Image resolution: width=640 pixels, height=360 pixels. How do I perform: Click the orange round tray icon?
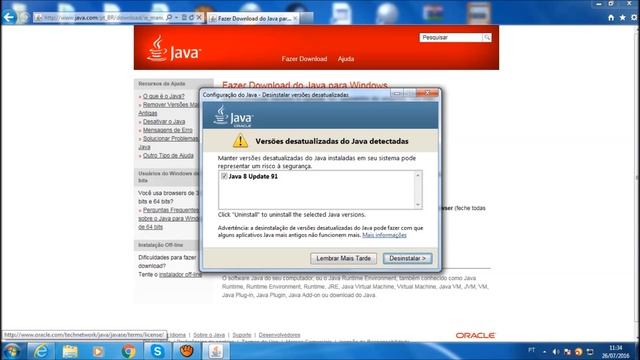click(578, 352)
